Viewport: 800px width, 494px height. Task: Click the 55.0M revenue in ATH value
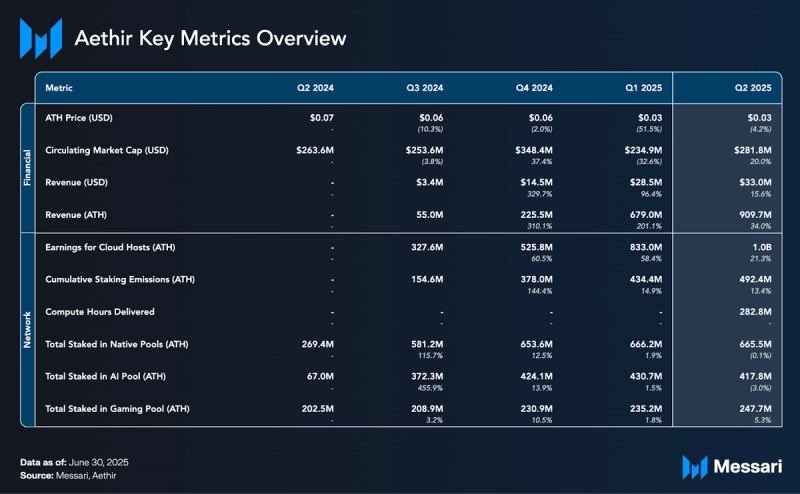(430, 215)
